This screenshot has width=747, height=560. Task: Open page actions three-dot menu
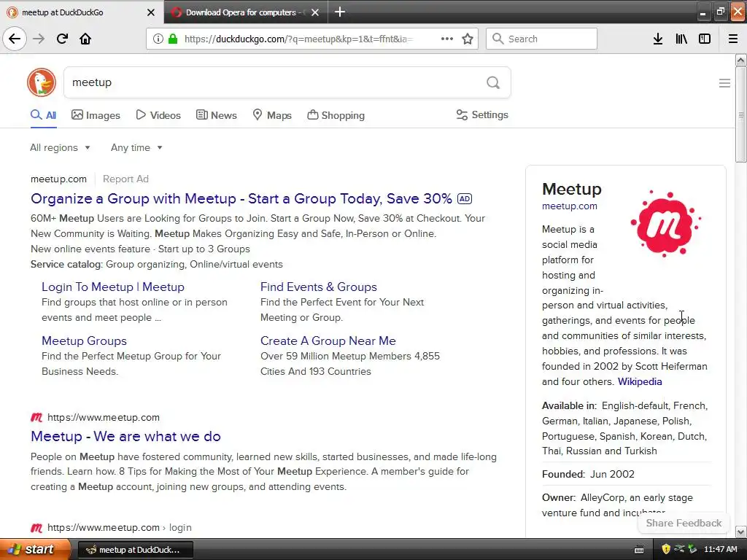point(447,39)
